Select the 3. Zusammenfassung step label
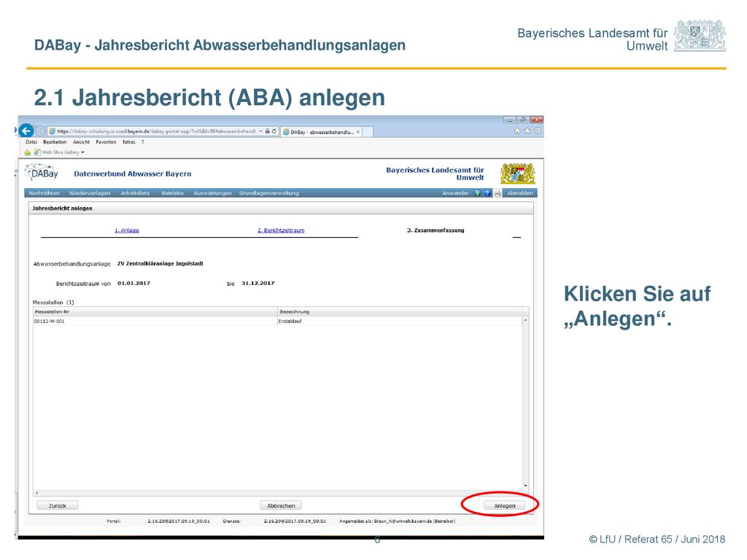This screenshot has height=560, width=747. pos(436,230)
